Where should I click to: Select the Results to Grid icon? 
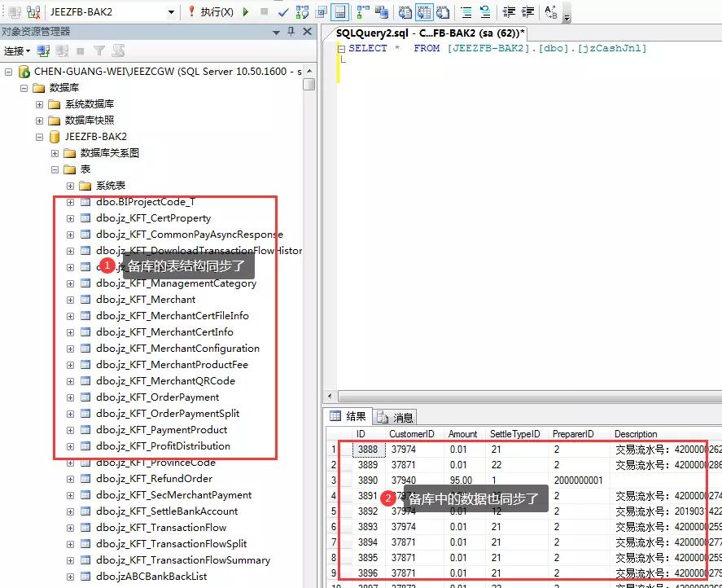[x=424, y=12]
